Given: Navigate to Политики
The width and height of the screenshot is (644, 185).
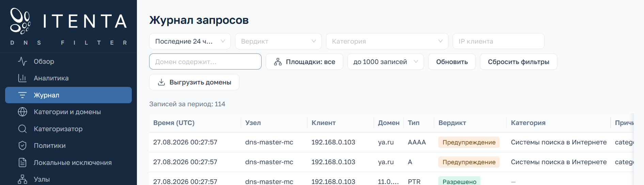Looking at the screenshot, I should pos(68,145).
